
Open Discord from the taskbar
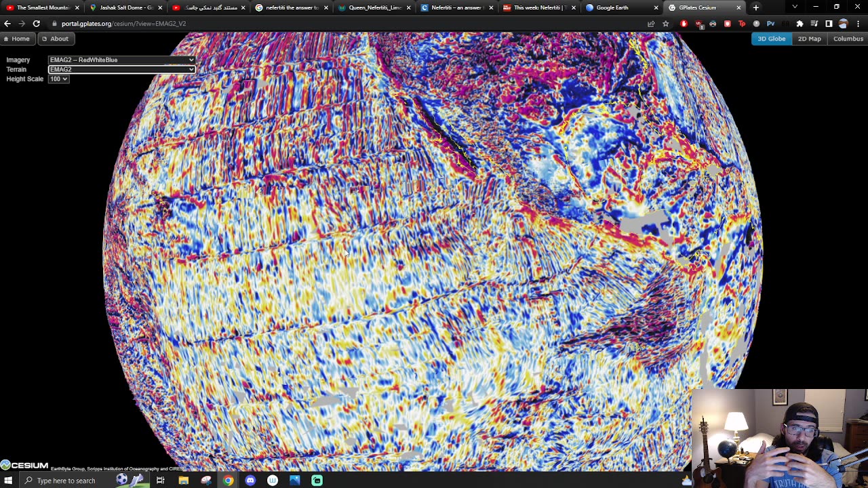point(250,481)
